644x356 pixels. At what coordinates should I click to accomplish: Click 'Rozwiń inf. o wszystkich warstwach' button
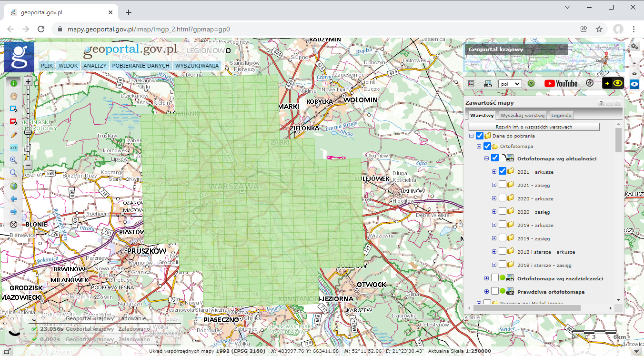click(533, 127)
